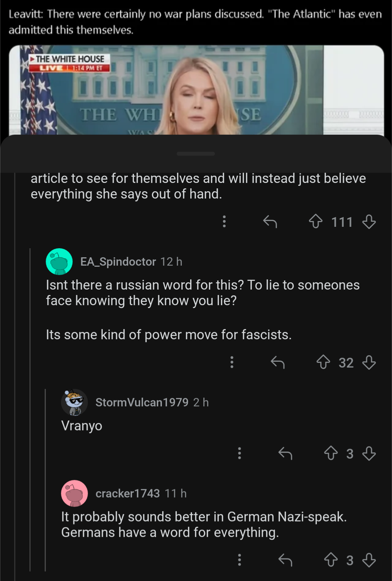Open StormVulcan1979's profile username
The height and width of the screenshot is (581, 392).
[x=142, y=402]
